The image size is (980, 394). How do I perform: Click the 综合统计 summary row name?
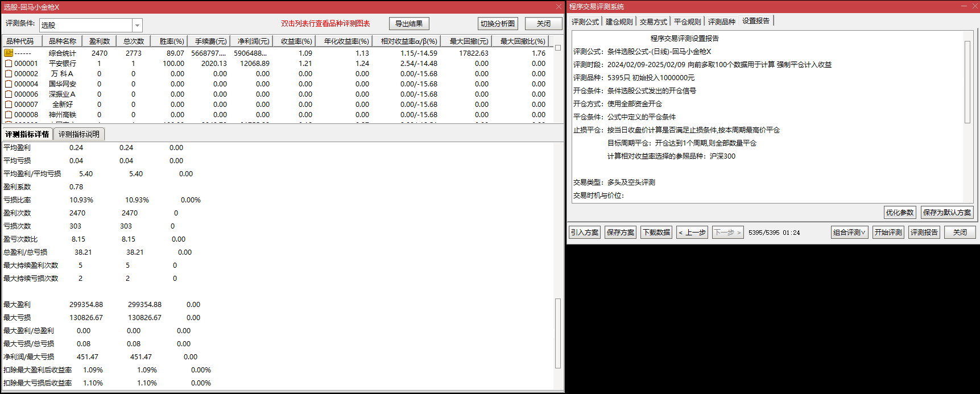pos(63,53)
